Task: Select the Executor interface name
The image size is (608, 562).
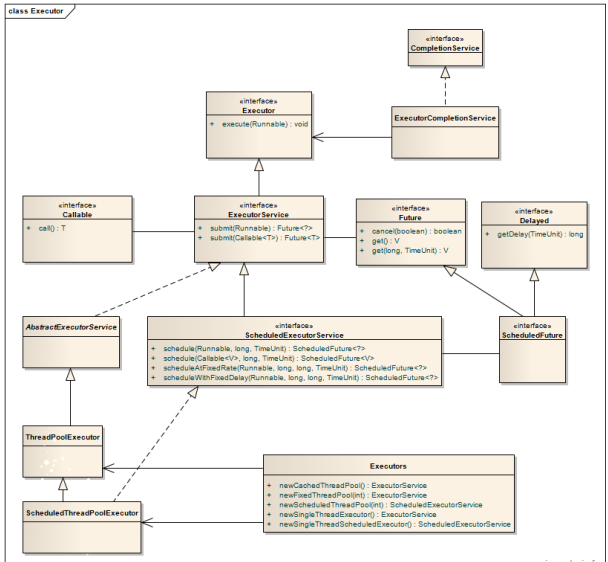Action: tap(259, 111)
